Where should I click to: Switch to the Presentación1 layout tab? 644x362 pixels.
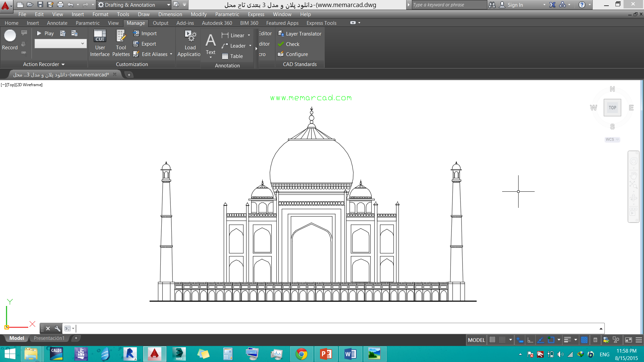click(49, 338)
